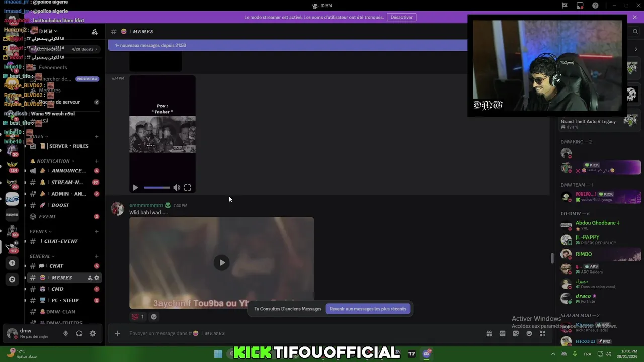Screen dimensions: 644x362
Task: Click the 100 emoji reaction
Action: [137, 316]
